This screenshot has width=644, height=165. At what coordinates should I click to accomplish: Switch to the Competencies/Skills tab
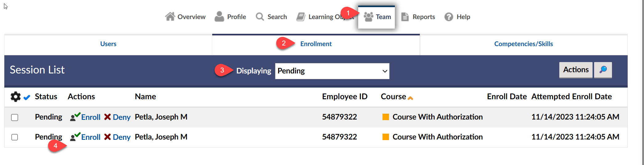click(x=524, y=44)
